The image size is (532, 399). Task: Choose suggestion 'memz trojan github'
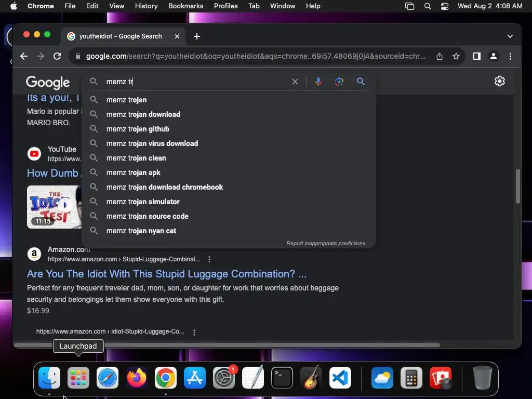click(229, 129)
